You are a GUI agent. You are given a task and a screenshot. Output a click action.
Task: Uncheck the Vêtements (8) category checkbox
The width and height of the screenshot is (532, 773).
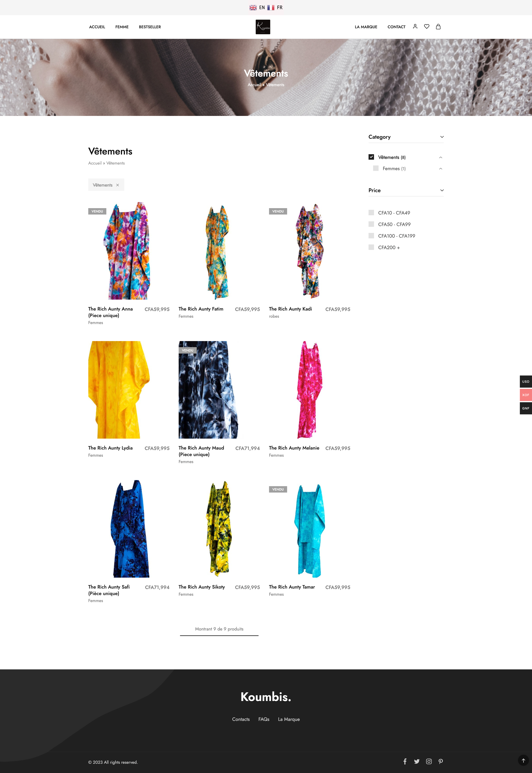coord(371,157)
